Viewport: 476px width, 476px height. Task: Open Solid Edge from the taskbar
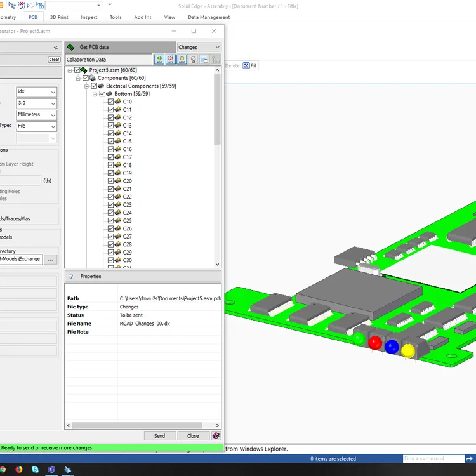(68, 469)
